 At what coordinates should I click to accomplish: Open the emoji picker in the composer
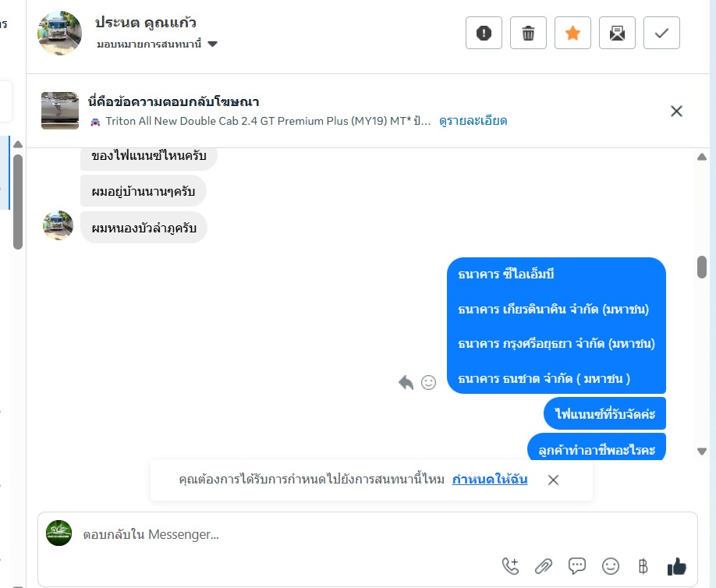click(x=611, y=566)
